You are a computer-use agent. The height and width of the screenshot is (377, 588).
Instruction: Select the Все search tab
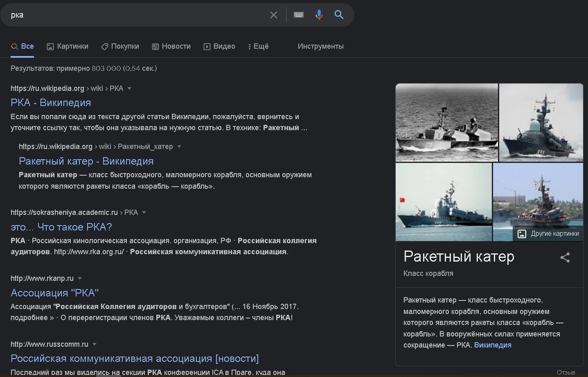[23, 46]
